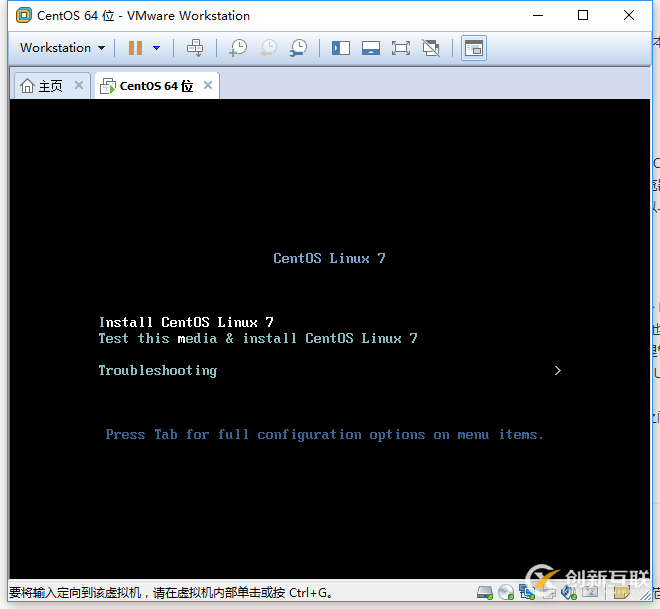Screen dimensions: 660x609
Task: Maximize the VMware Workstation window
Action: click(x=583, y=16)
